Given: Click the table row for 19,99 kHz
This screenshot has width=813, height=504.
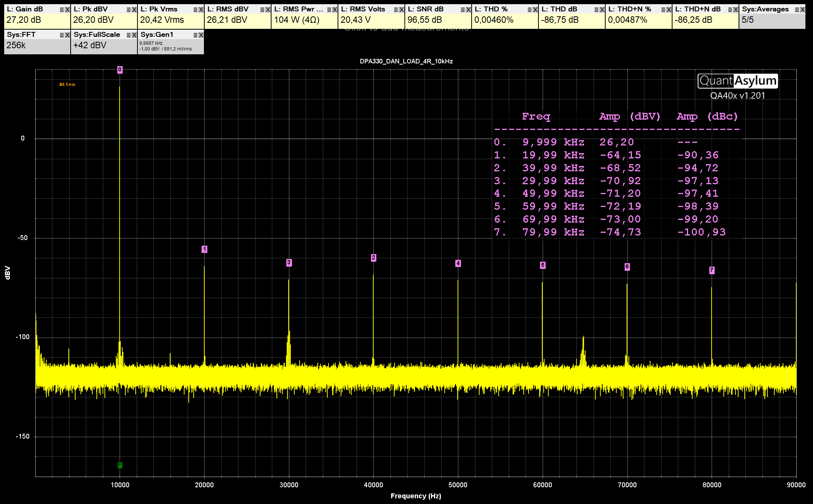Looking at the screenshot, I should [x=606, y=155].
